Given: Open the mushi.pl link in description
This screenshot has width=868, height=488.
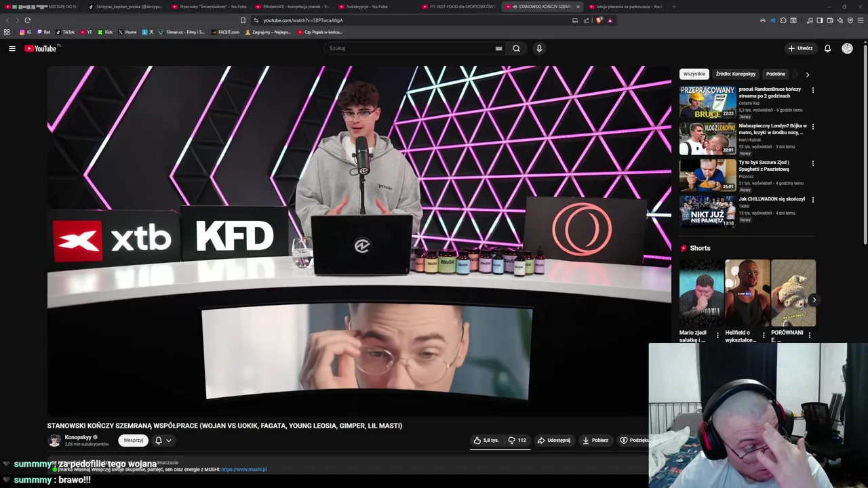Looking at the screenshot, I should [243, 469].
